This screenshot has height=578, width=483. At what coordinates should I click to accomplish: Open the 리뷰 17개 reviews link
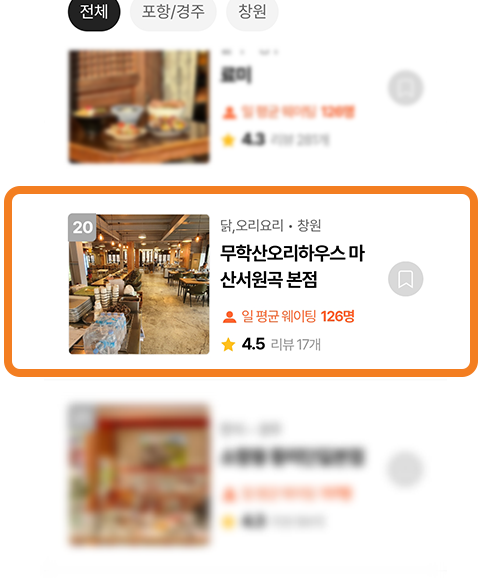pos(296,345)
